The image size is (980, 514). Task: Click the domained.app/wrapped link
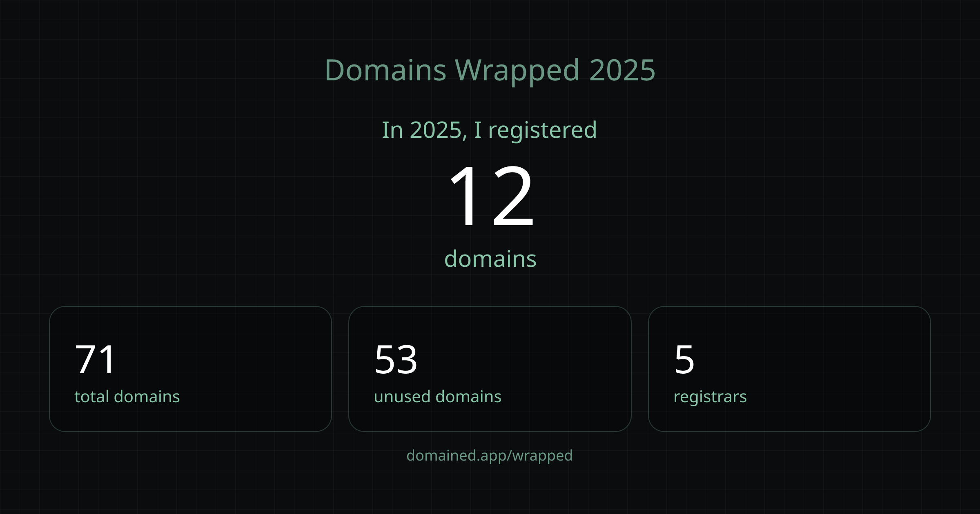490,456
